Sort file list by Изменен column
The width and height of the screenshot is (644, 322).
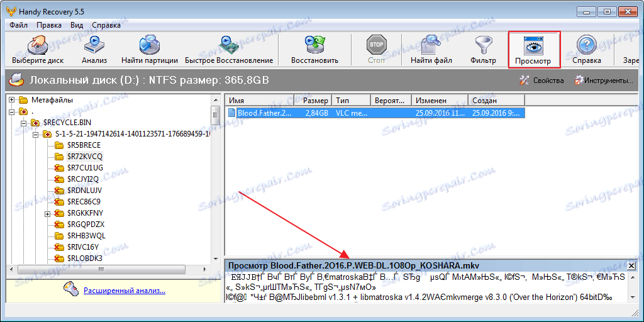(x=440, y=100)
